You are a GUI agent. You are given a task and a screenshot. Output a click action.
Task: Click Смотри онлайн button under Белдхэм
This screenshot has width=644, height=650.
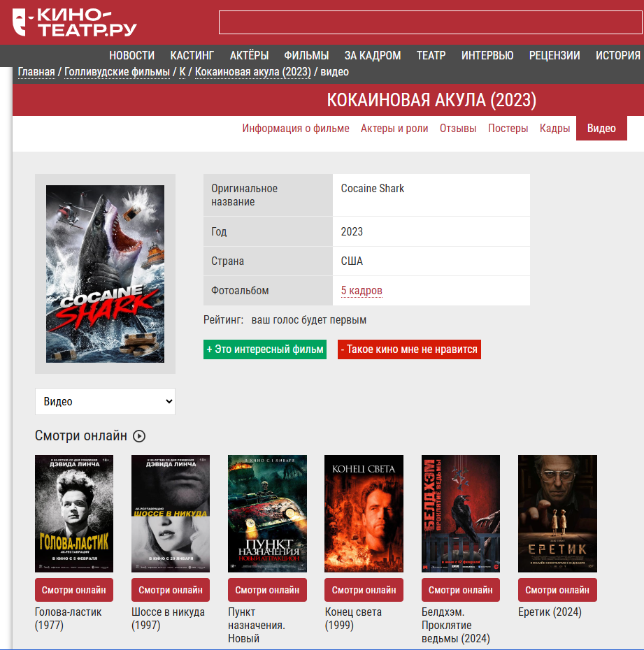click(461, 590)
